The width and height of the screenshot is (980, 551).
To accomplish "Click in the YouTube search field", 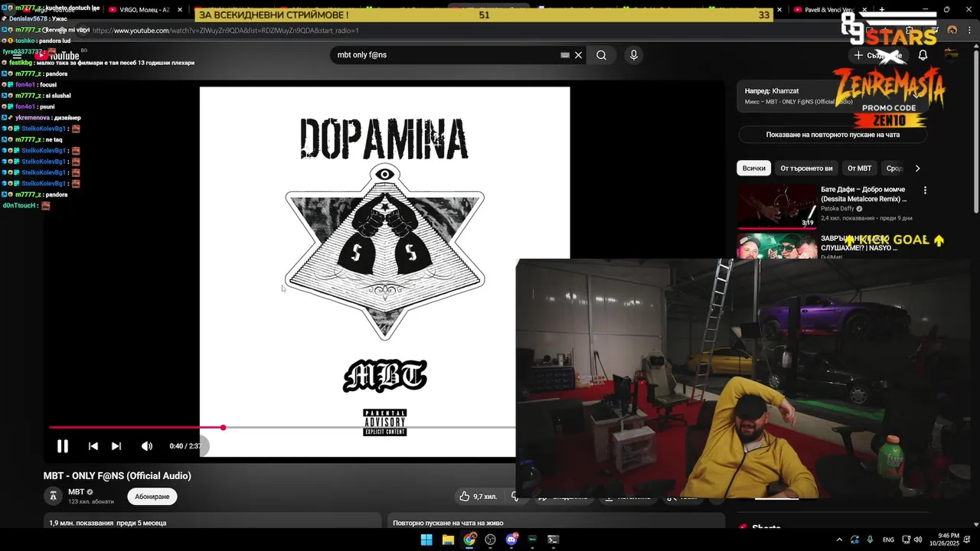I will (448, 55).
